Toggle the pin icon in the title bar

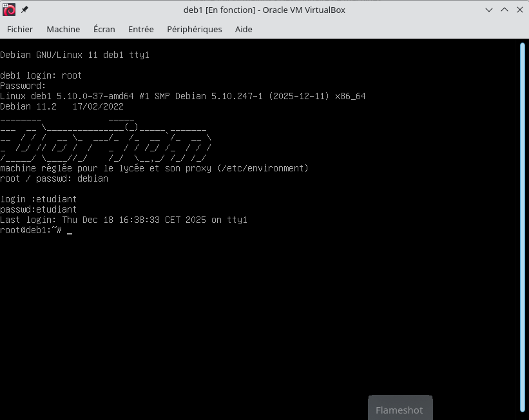[25, 10]
